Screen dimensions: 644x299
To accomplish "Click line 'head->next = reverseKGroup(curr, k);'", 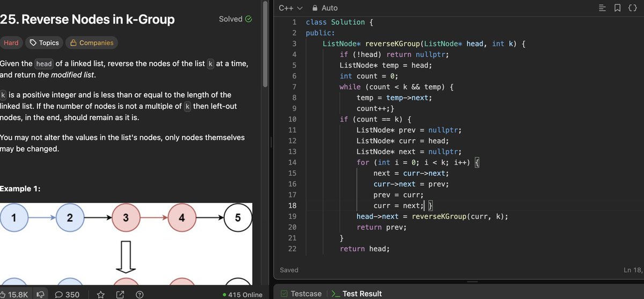I will pyautogui.click(x=432, y=216).
